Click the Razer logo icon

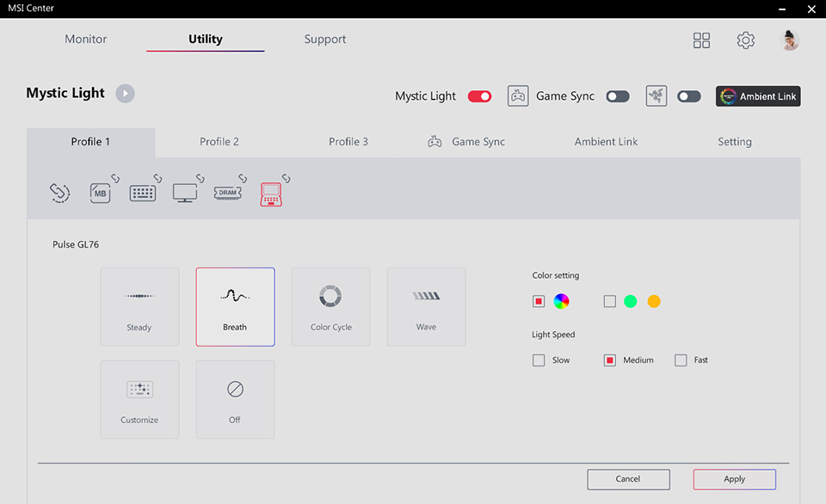pos(656,95)
